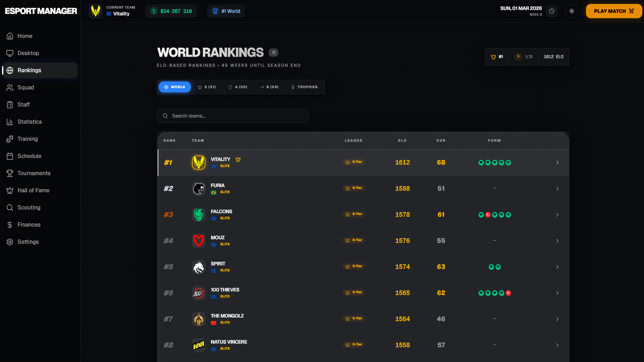Open Finances using the dollar icon
This screenshot has height=362, width=644.
(10, 225)
